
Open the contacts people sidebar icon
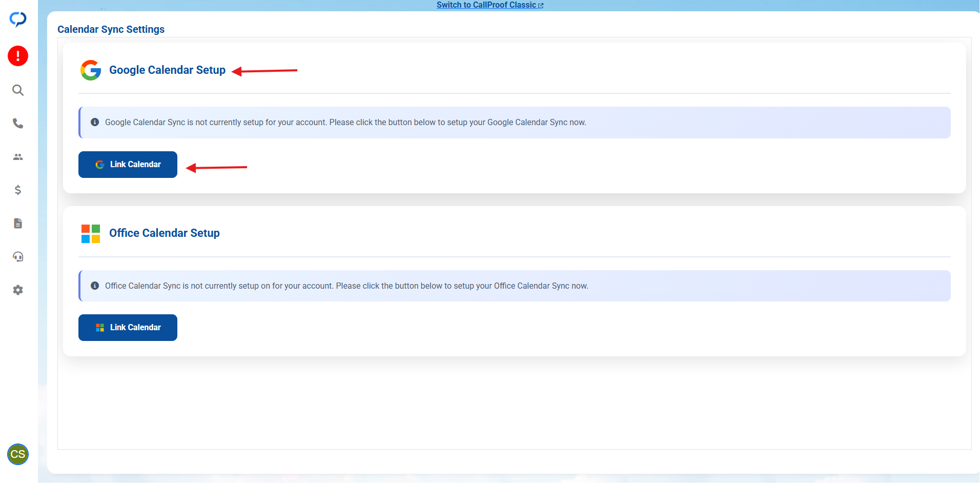[18, 157]
